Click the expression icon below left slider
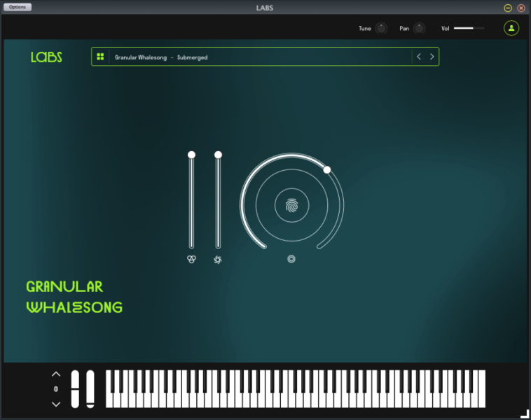The height and width of the screenshot is (420, 531). coord(191,259)
